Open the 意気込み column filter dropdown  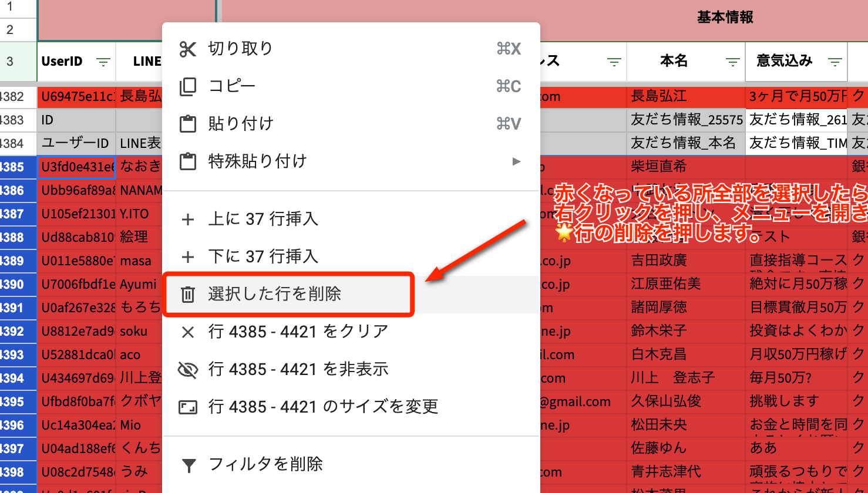pyautogui.click(x=834, y=61)
